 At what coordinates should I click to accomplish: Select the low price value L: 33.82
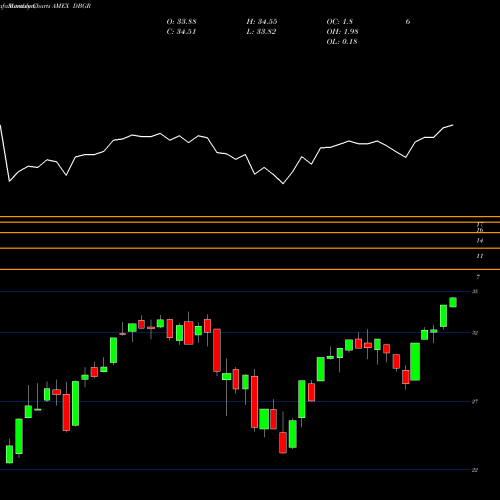coord(261,32)
